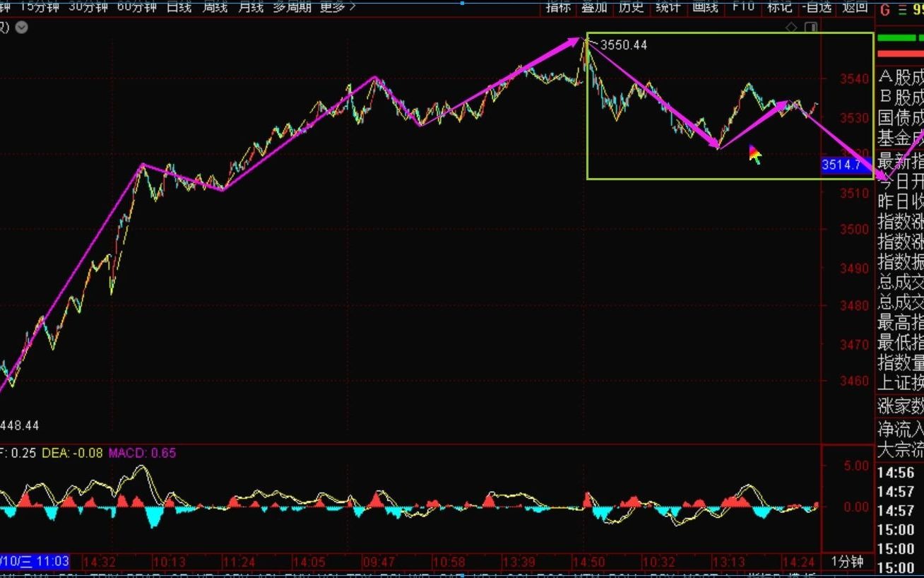
Task: Click the 3540 price axis label
Action: coord(853,79)
